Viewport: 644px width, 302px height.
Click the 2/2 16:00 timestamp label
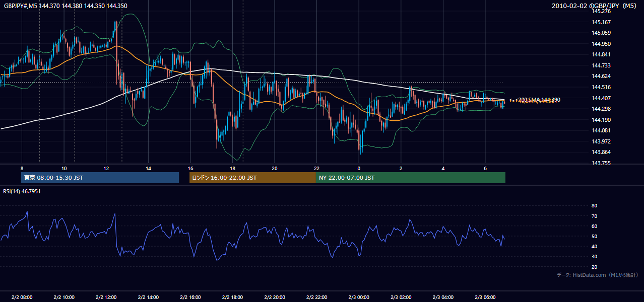190,297
